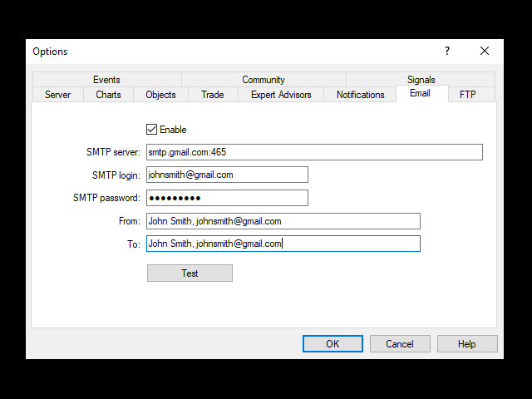The image size is (532, 399).
Task: Open the Charts tab
Action: coord(108,95)
